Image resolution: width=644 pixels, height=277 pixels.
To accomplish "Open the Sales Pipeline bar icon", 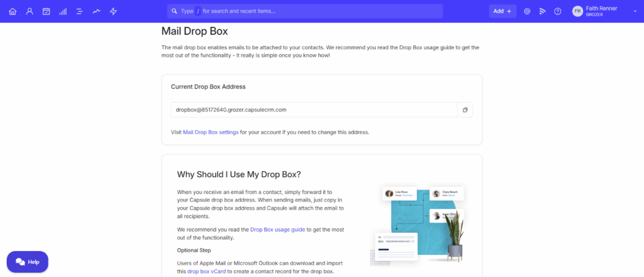I will (x=63, y=11).
